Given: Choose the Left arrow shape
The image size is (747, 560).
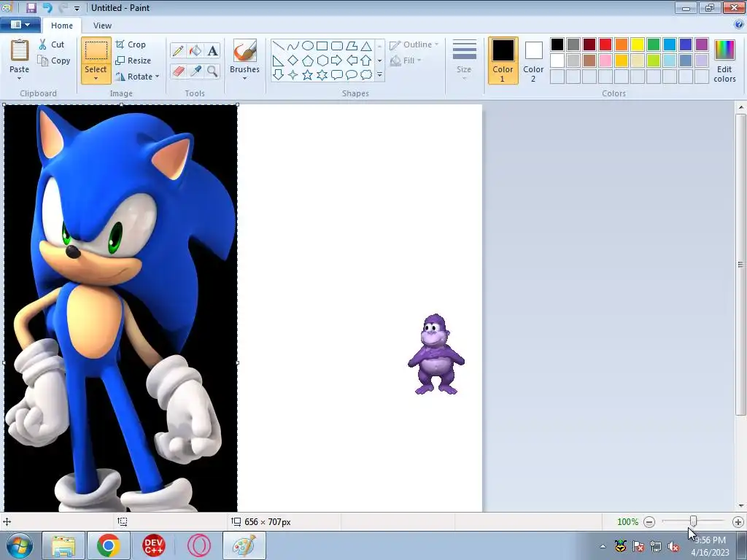Looking at the screenshot, I should click(x=352, y=61).
